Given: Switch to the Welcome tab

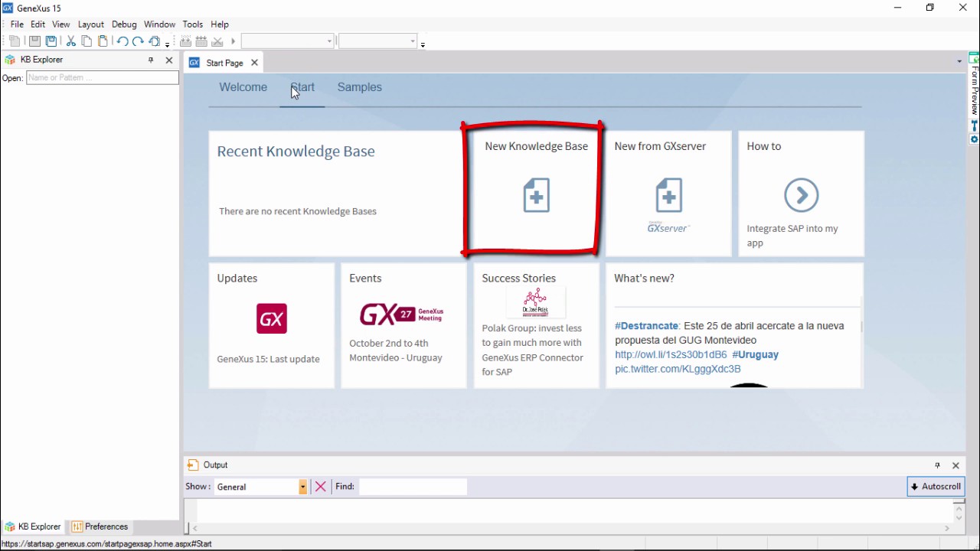Looking at the screenshot, I should [x=243, y=87].
